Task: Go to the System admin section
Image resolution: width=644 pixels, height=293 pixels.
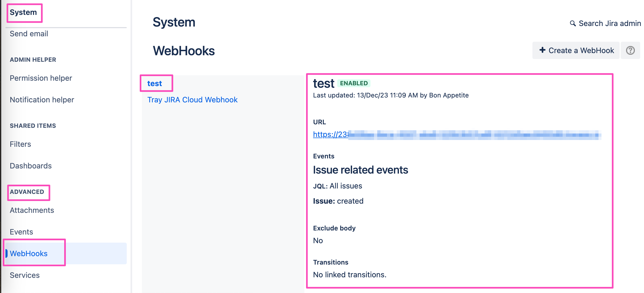Action: 23,12
